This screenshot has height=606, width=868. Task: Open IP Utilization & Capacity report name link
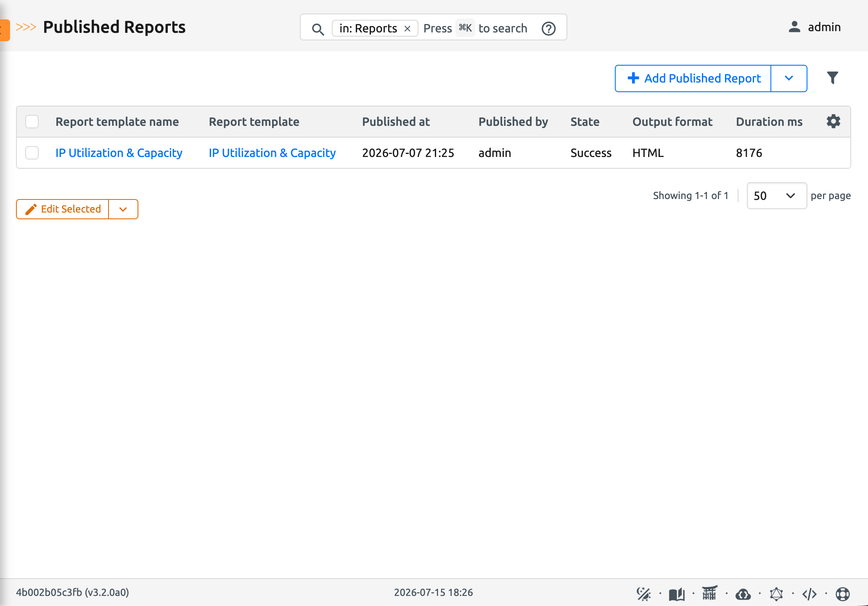119,153
